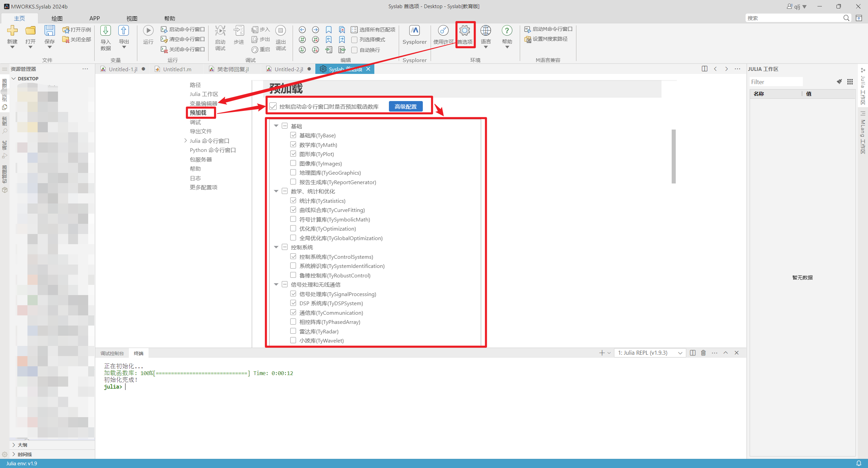Open the Untitled1.m editor tab
Image resolution: width=868 pixels, height=468 pixels.
point(177,69)
